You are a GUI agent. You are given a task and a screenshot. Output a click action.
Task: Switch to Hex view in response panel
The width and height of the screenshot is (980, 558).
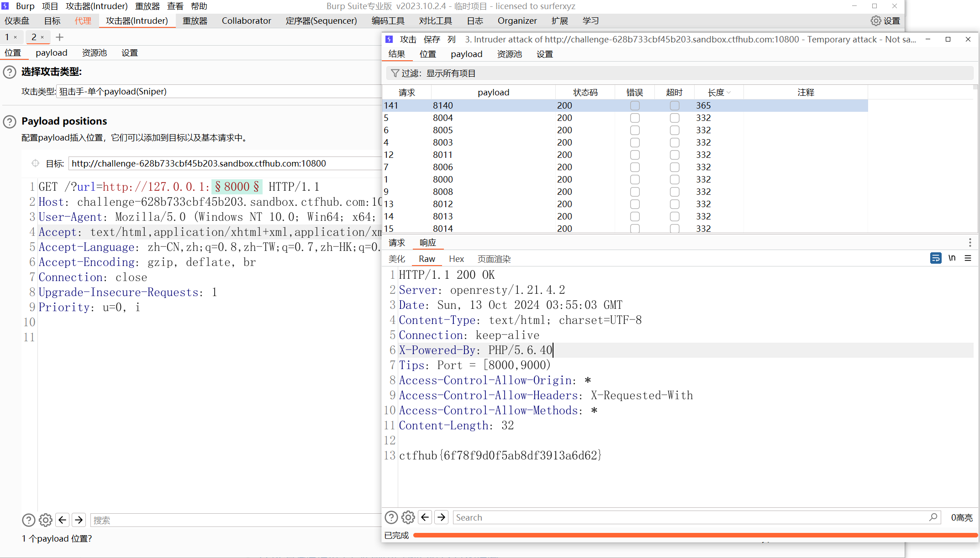tap(456, 259)
